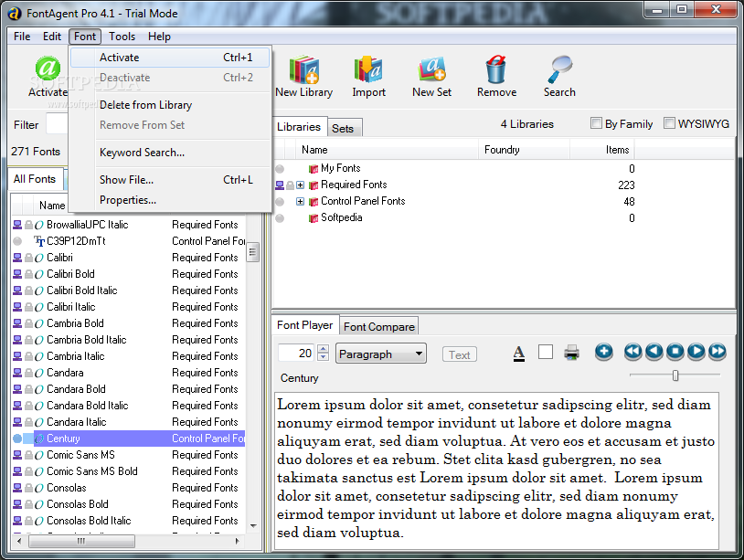744x560 pixels.
Task: Click the Softpedia library book icon
Action: point(314,218)
